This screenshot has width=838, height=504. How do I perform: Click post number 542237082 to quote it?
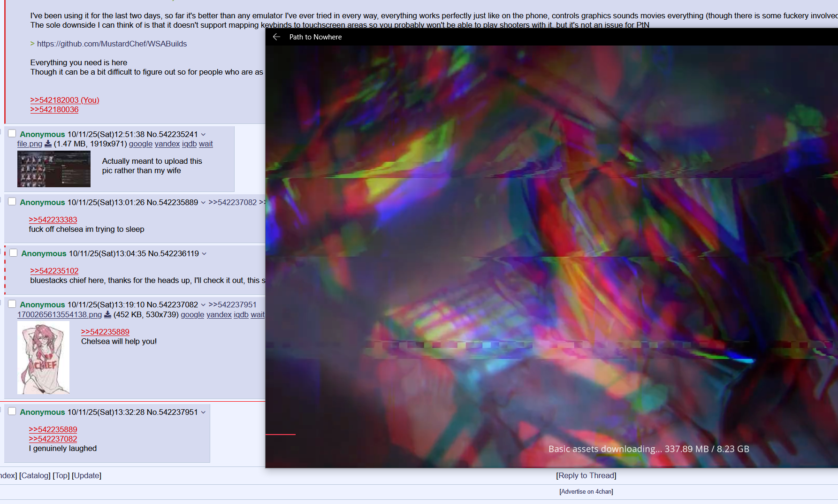click(x=178, y=305)
